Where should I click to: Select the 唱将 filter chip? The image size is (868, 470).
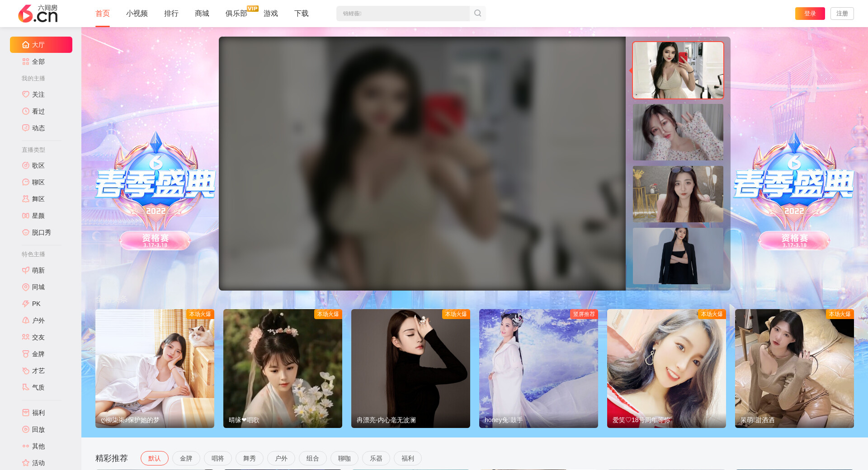pyautogui.click(x=218, y=458)
